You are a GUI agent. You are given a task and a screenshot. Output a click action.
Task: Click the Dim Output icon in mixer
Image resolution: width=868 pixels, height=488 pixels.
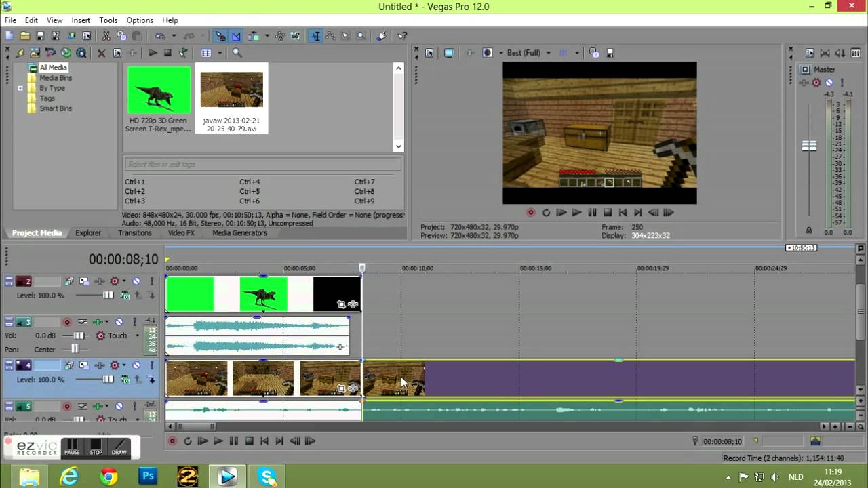pos(841,53)
